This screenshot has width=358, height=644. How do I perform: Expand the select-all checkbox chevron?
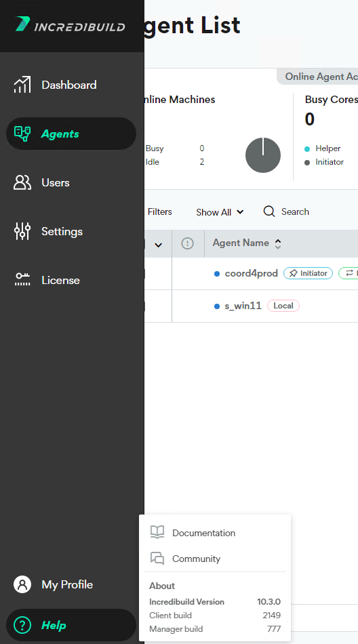(158, 245)
